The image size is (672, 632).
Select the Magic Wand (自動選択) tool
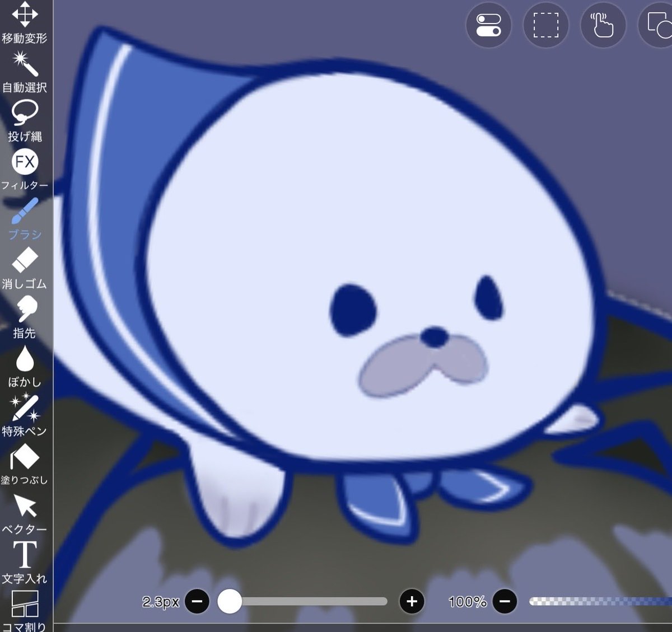[x=25, y=71]
